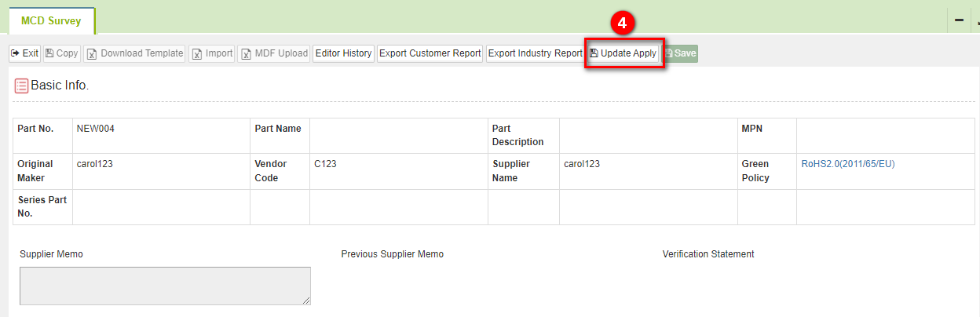
Task: Click the Supplier Memo resize handle
Action: click(306, 301)
